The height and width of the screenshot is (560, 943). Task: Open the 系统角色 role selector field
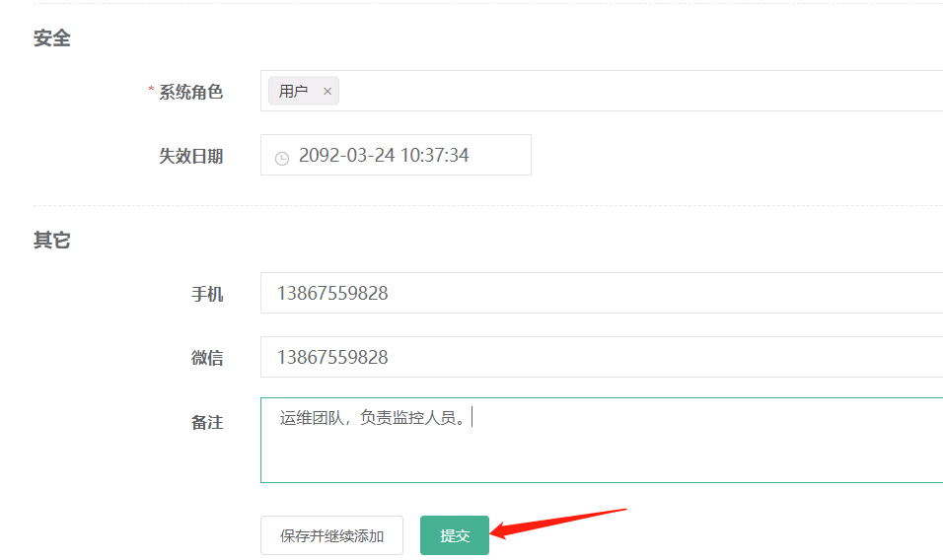[x=602, y=91]
